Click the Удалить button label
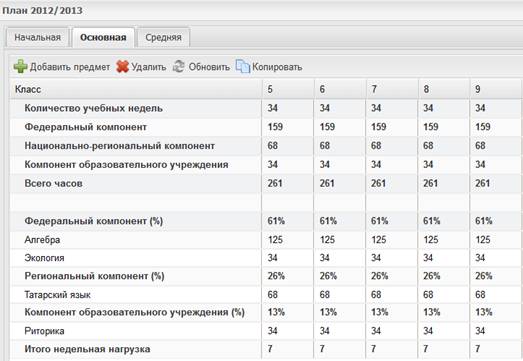523x361 pixels. click(149, 67)
